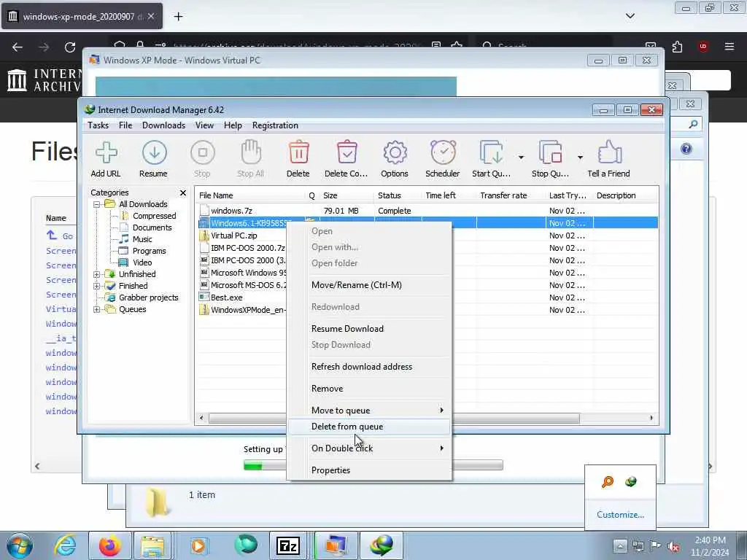Select Grabber projects in tree
The width and height of the screenshot is (747, 560).
pos(148,297)
